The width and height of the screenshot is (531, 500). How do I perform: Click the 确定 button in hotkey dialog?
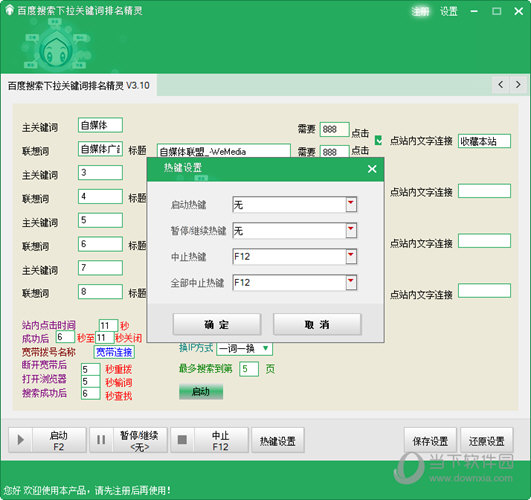[217, 324]
